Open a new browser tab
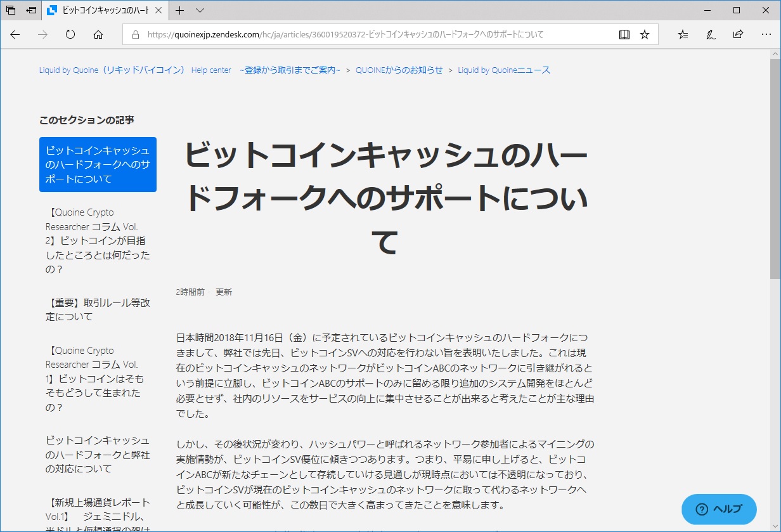 click(181, 11)
